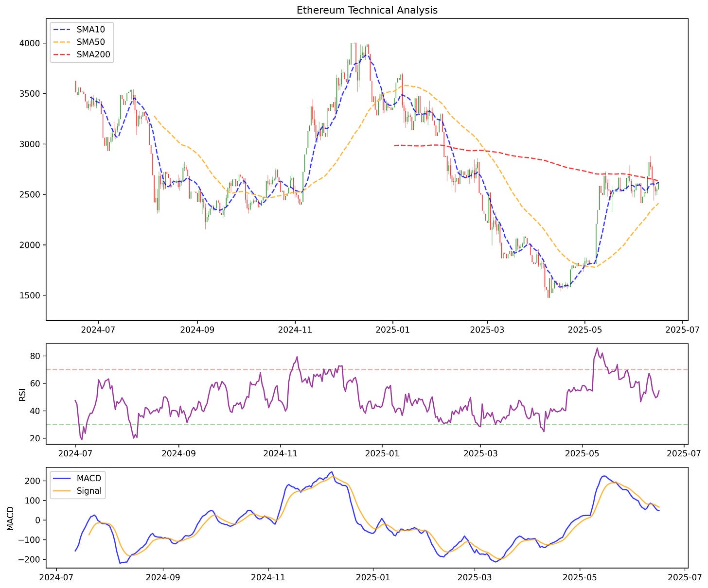This screenshot has width=708, height=588.
Task: Click the red dashed SMA200 legend line sample
Action: click(x=63, y=55)
